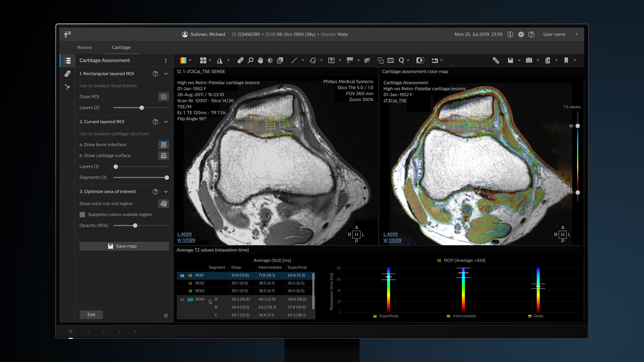644x362 pixels.
Task: Select the text annotation tool
Action: pyautogui.click(x=331, y=60)
